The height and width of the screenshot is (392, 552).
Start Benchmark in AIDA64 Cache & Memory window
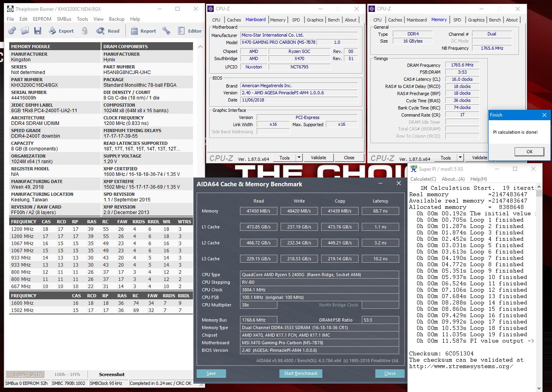(x=301, y=373)
